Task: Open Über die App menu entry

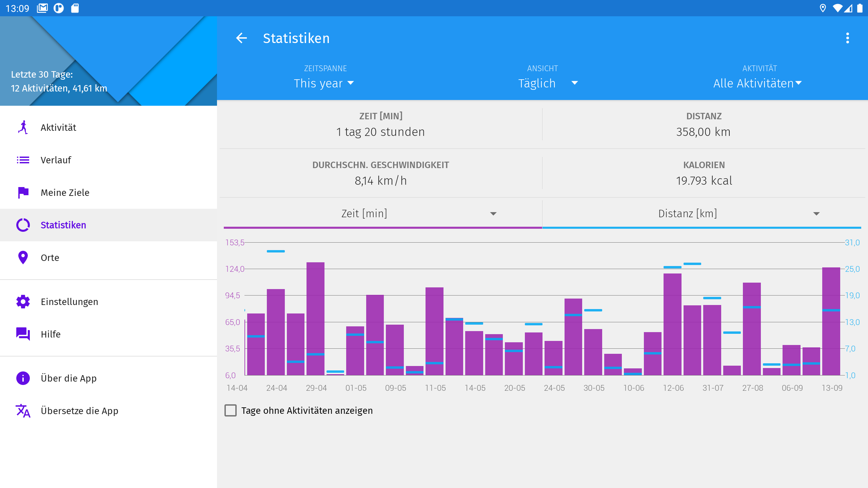Action: point(68,378)
